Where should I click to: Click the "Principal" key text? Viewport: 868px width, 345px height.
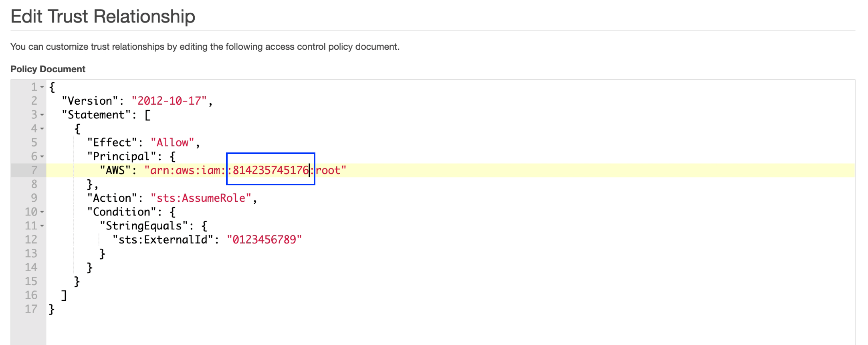click(122, 156)
